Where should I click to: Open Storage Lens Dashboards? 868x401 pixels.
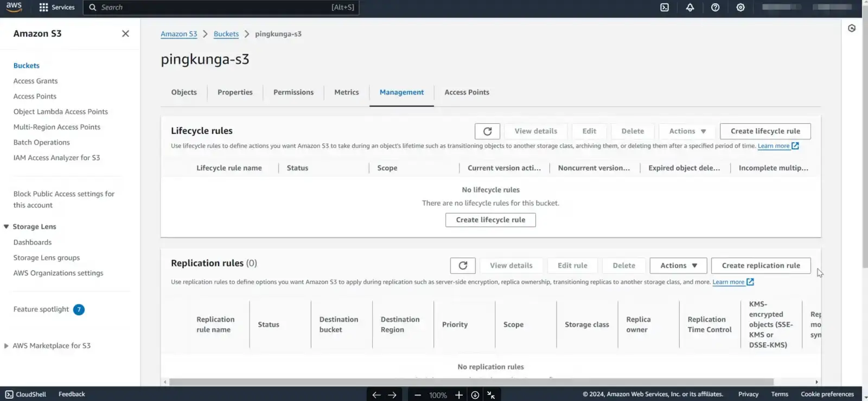click(x=33, y=243)
